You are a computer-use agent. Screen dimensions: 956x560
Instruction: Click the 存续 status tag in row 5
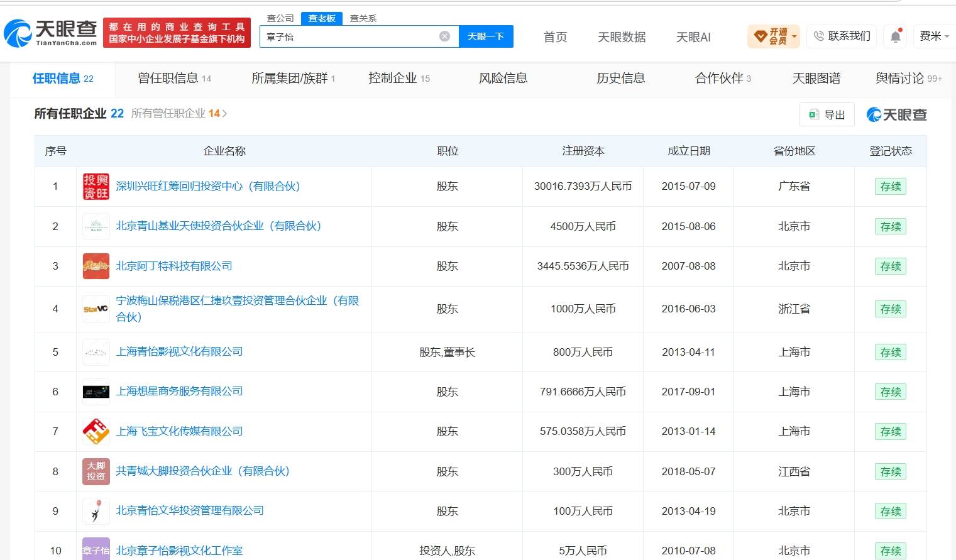[891, 353]
